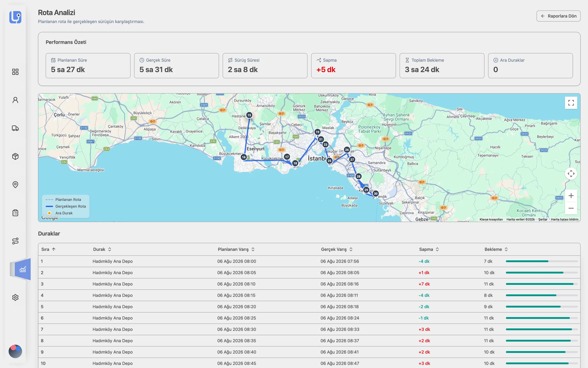Viewport: 588px width, 368px height.
Task: Open the Şartlar link on map
Action: (x=543, y=219)
